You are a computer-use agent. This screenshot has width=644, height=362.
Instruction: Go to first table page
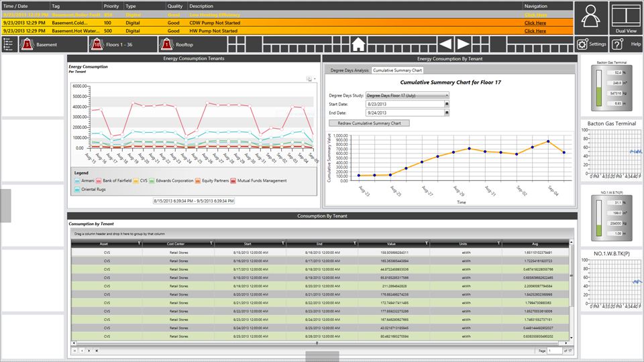point(74,351)
